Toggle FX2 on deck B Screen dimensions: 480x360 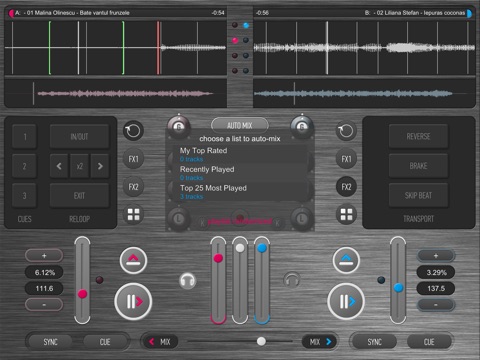click(x=346, y=187)
